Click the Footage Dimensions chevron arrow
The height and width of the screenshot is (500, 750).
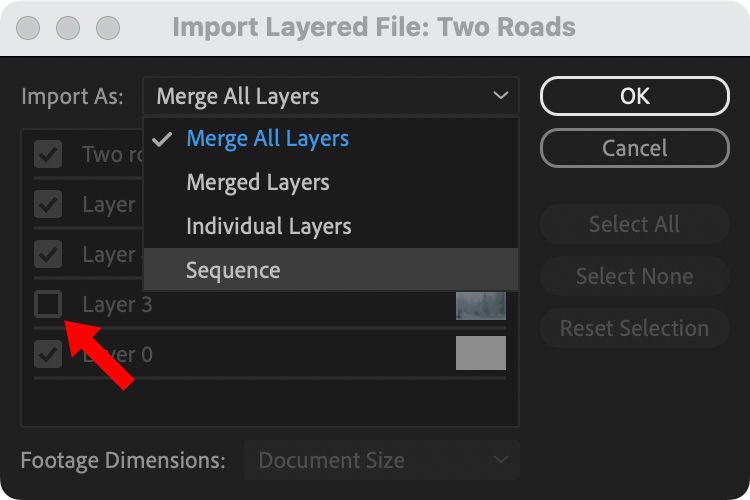500,461
